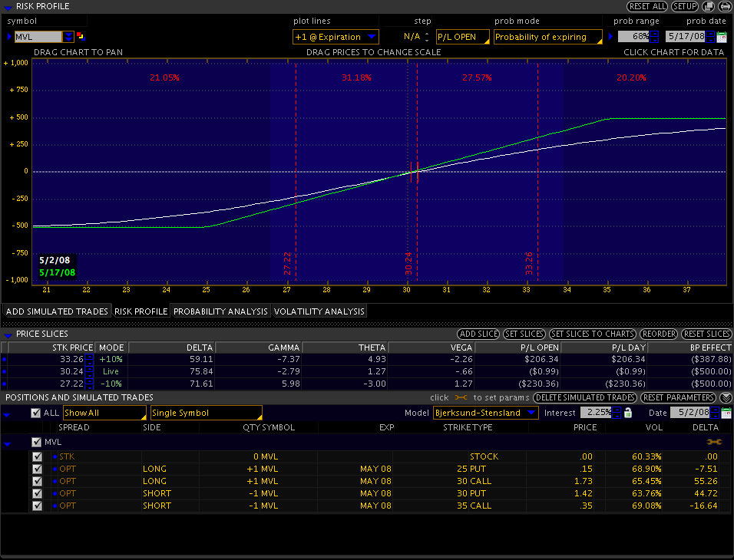Open the VOLATILITY ANALYSIS tab
This screenshot has height=560, width=734.
319,311
